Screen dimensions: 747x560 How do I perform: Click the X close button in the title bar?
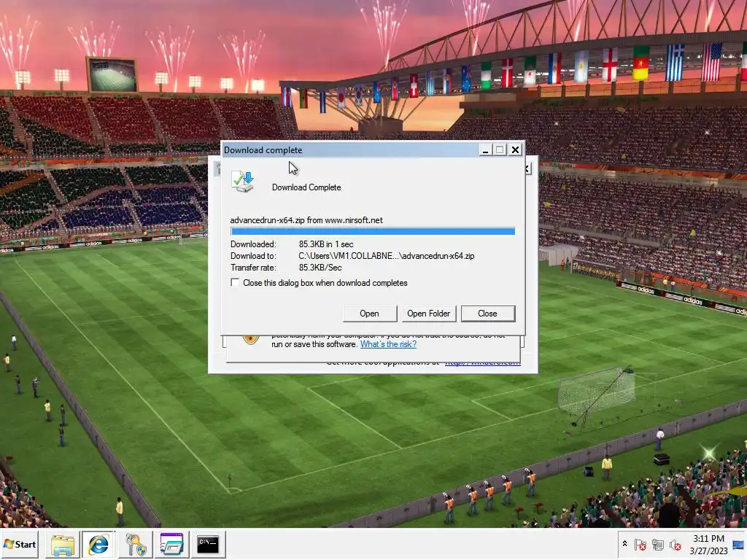(x=515, y=150)
